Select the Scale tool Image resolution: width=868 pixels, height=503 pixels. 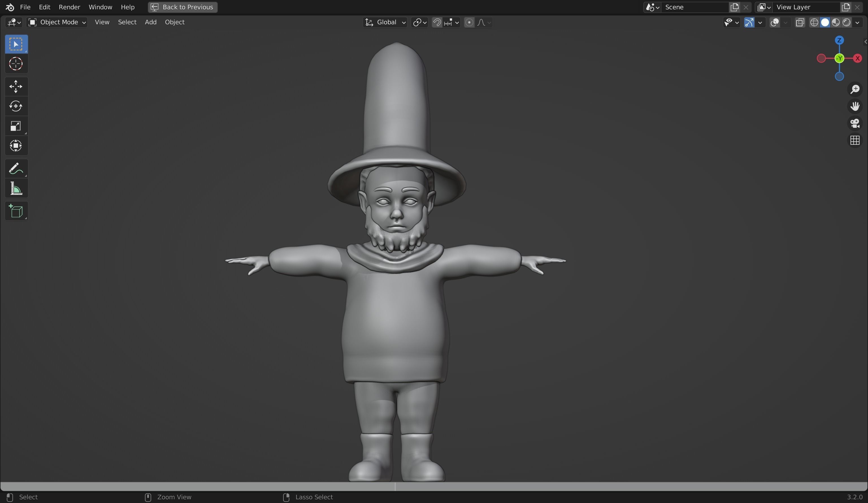pyautogui.click(x=16, y=126)
